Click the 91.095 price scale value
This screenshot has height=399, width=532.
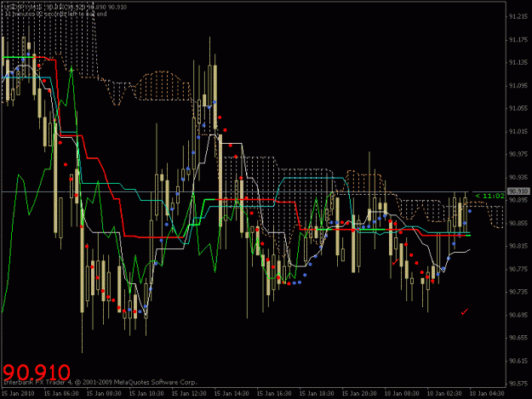(x=518, y=86)
